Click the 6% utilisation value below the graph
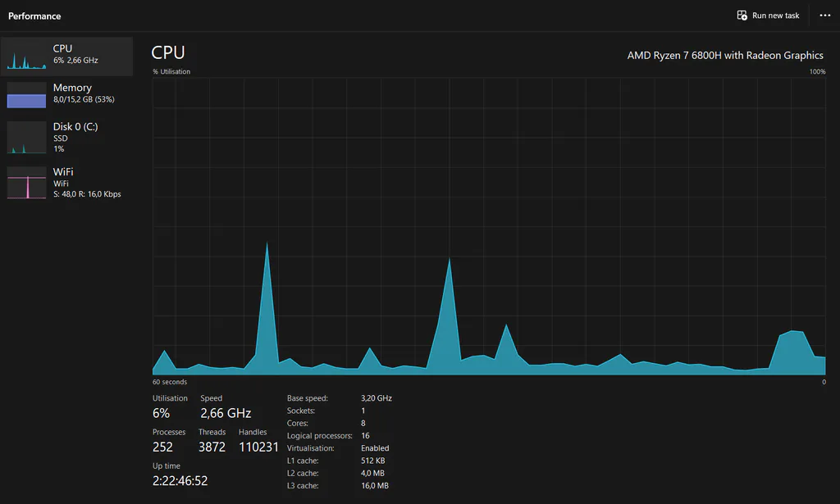Screen dimensions: 840x504 pos(162,413)
